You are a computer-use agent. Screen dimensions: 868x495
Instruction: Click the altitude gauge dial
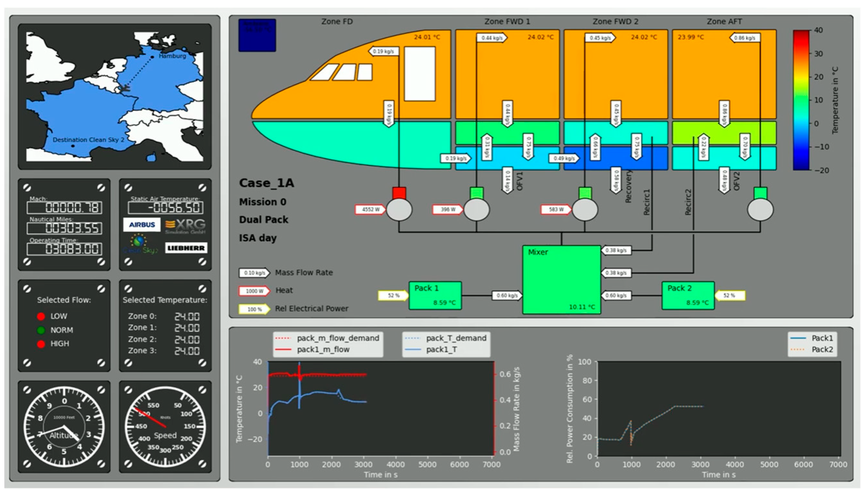point(64,427)
